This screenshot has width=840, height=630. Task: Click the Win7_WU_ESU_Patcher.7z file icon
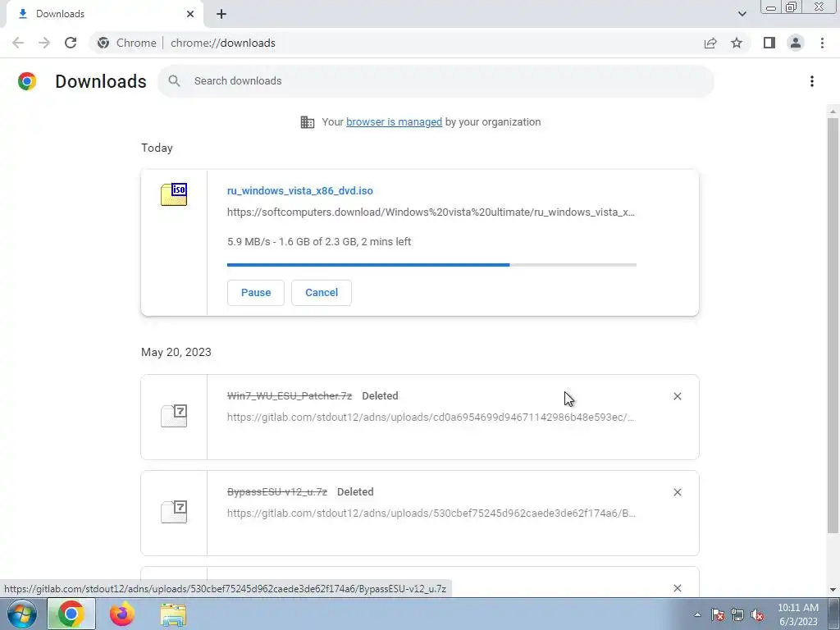pyautogui.click(x=174, y=416)
